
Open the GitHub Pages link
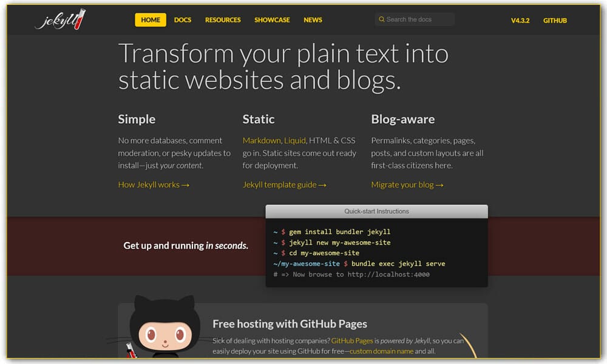tap(353, 340)
